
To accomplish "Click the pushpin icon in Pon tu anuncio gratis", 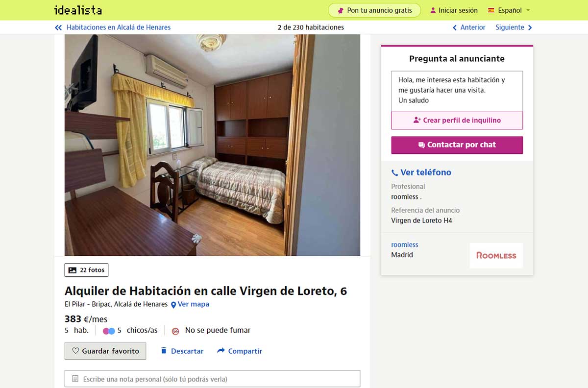I will click(x=341, y=10).
